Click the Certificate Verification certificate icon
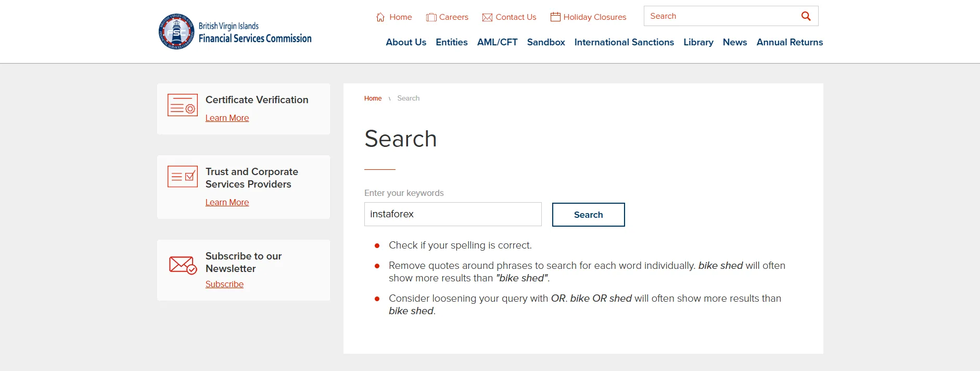Viewport: 980px width, 371px height. pyautogui.click(x=183, y=105)
